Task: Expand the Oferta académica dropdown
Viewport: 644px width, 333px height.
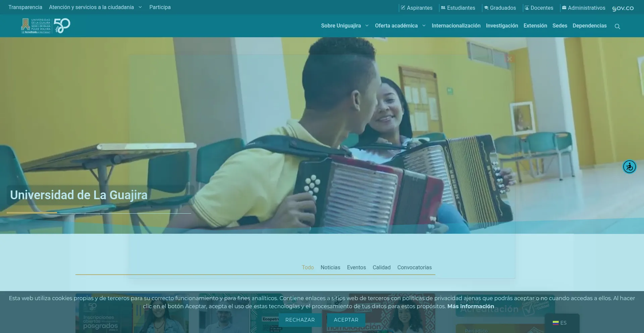Action: coord(400,25)
